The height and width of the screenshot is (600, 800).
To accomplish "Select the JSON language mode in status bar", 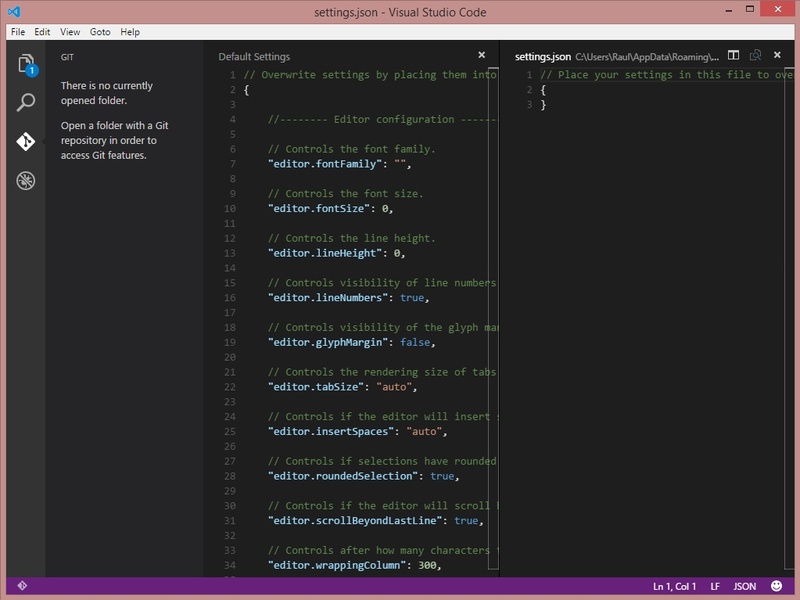I will (745, 586).
